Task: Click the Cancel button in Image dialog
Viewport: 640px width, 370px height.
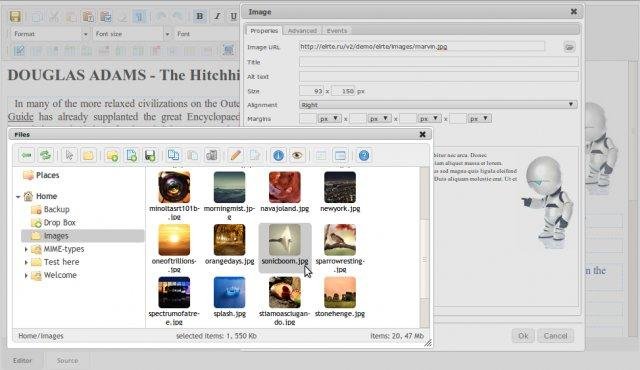Action: 556,336
